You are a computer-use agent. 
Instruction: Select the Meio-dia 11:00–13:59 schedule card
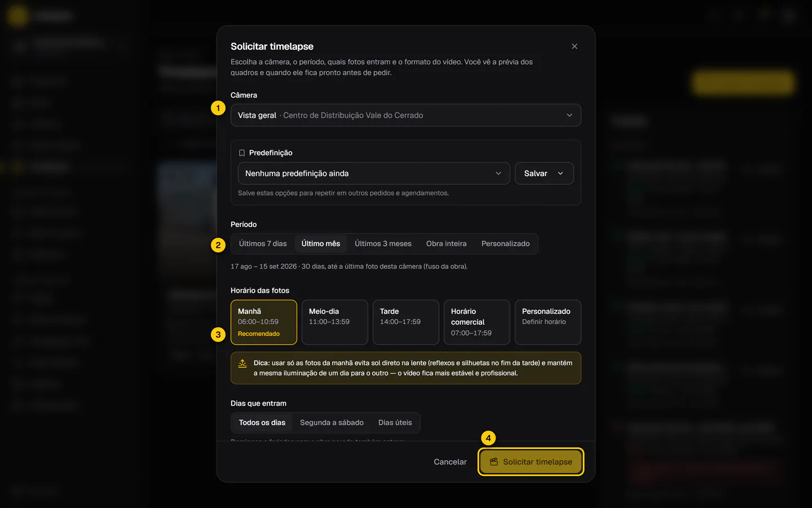[x=334, y=322]
